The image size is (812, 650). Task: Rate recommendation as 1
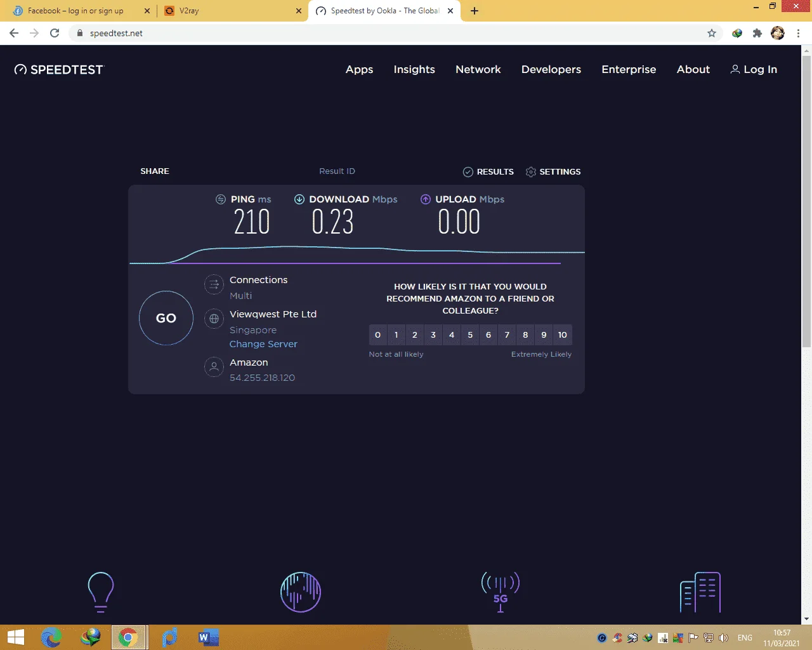tap(396, 335)
